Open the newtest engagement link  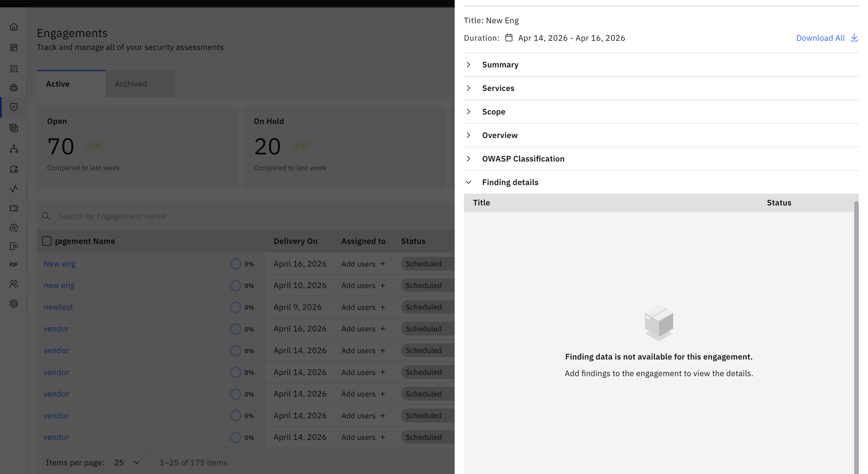point(58,307)
